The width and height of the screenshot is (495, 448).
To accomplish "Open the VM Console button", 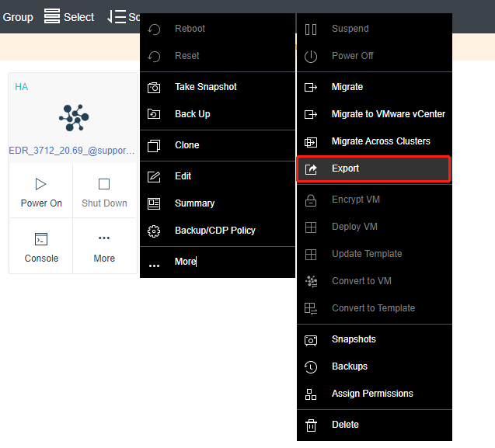I will coord(41,246).
